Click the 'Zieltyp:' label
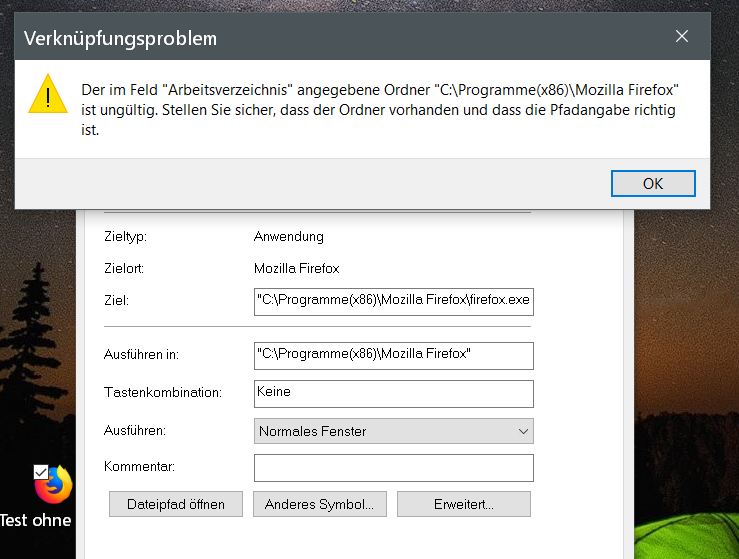This screenshot has height=559, width=739. (x=125, y=236)
